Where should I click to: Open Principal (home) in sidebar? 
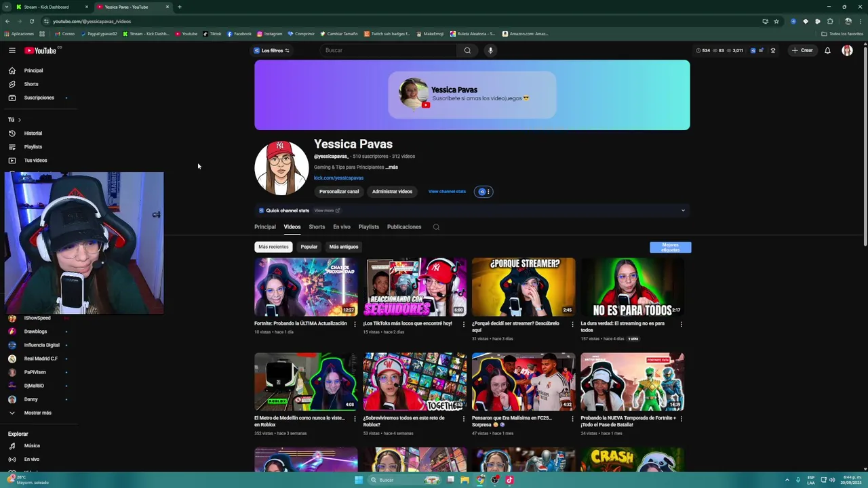point(34,70)
